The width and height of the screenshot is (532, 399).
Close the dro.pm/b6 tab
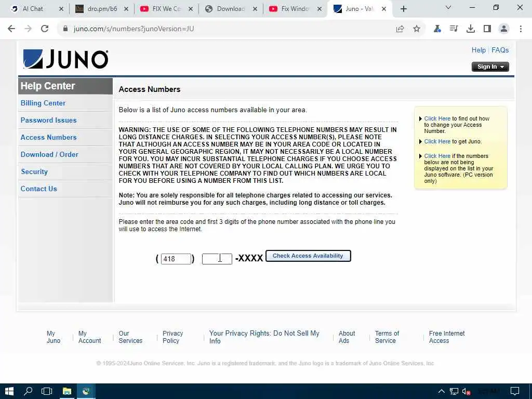(x=126, y=9)
